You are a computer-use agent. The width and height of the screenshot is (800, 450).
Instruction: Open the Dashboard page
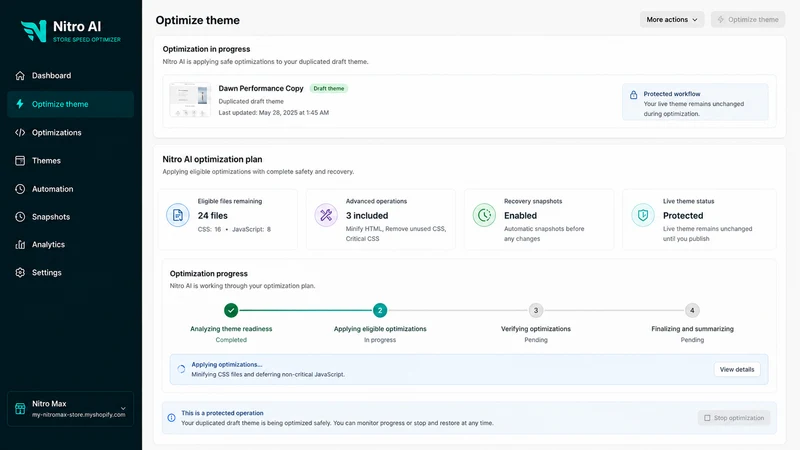click(x=70, y=76)
